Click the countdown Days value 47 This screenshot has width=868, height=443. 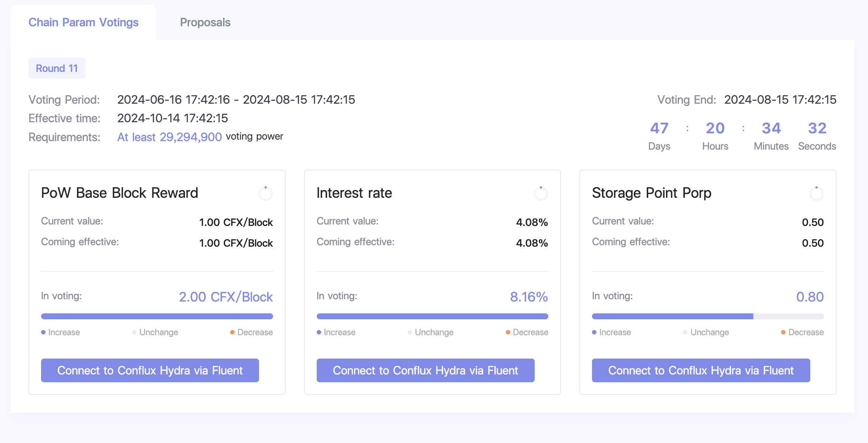pos(659,128)
